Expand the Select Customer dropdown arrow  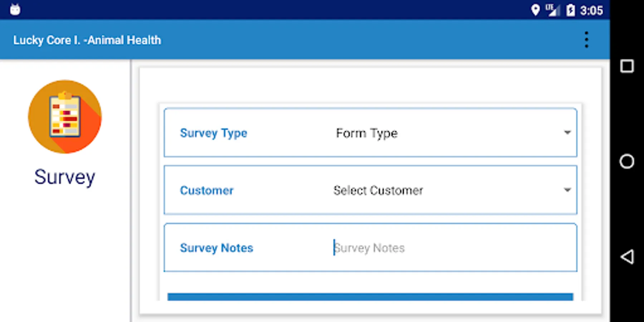point(567,190)
